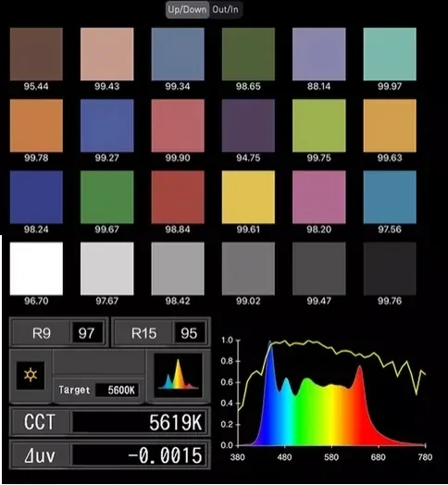Click the 0.6 intensity axis label

(x=227, y=382)
